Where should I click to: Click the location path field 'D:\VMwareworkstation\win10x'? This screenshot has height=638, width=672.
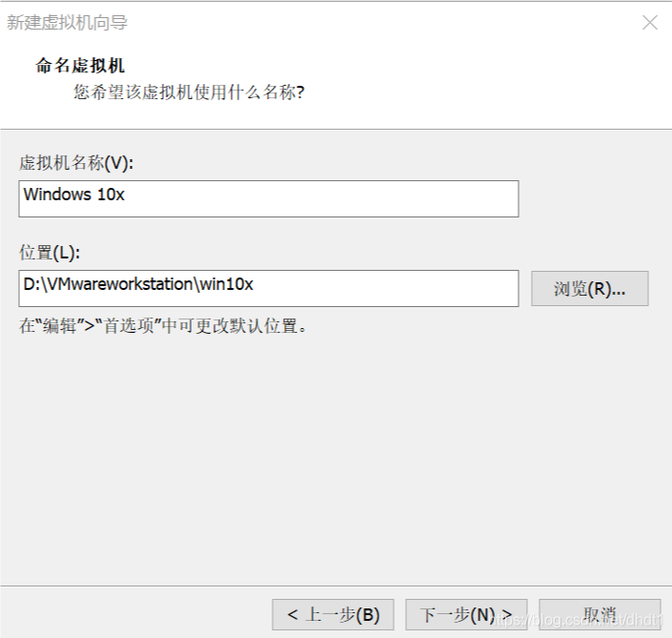click(269, 289)
